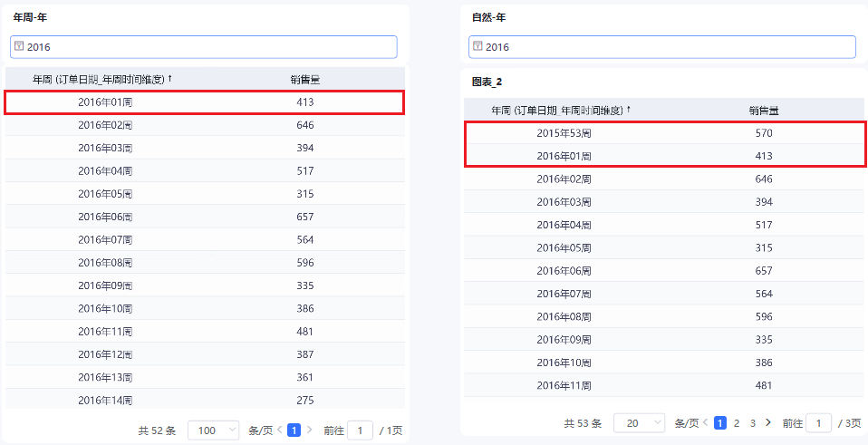Select page 3 in right table pagination
The width and height of the screenshot is (868, 445).
(752, 423)
